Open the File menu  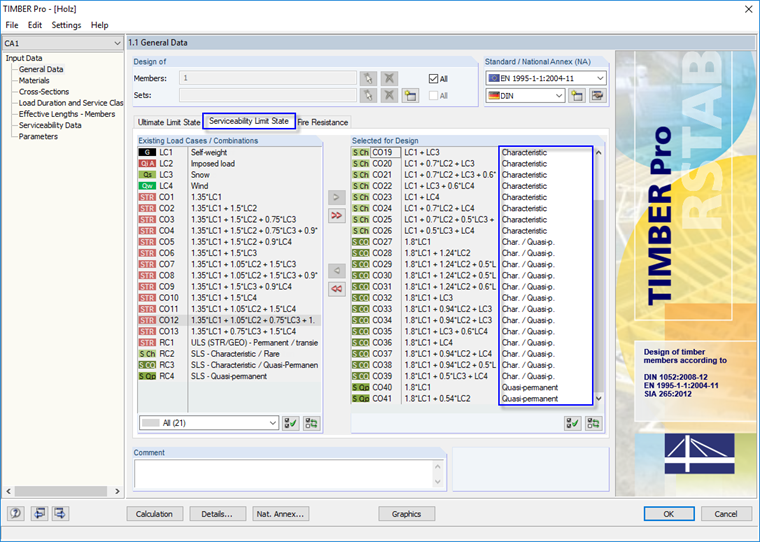[x=12, y=25]
